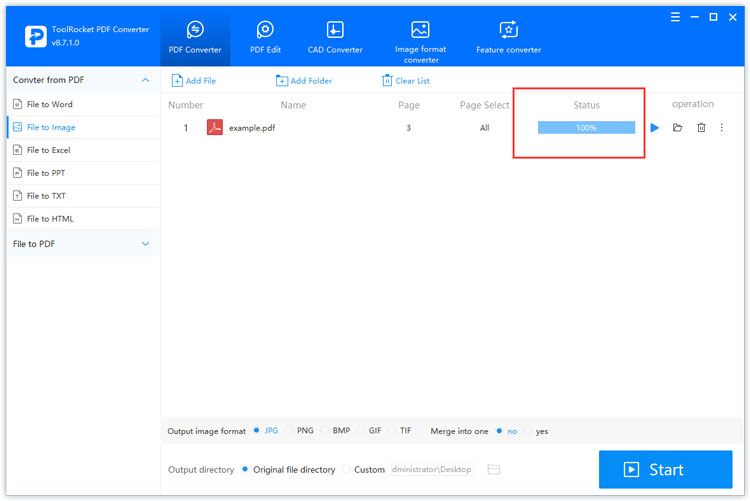Collapse the Convter from PDF section
This screenshot has width=750, height=501.
click(x=145, y=80)
